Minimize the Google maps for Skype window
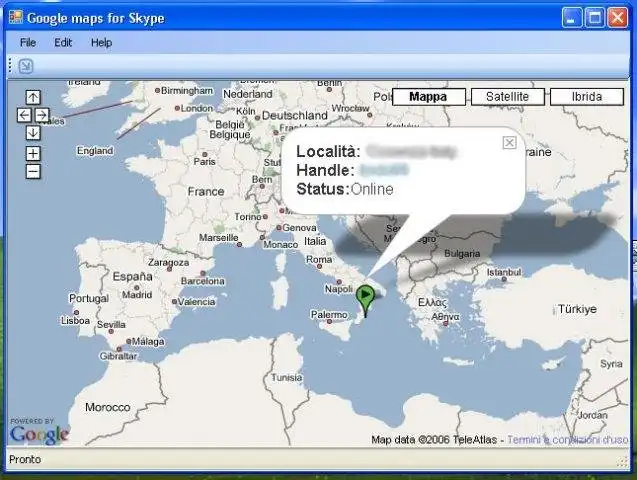Screen dimensions: 637x480 [571, 18]
